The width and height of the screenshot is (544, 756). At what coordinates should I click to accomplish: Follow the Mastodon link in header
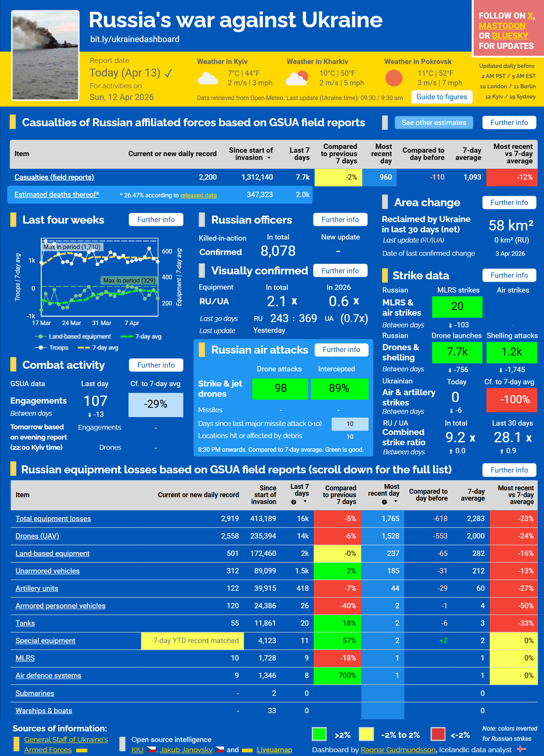click(x=502, y=26)
